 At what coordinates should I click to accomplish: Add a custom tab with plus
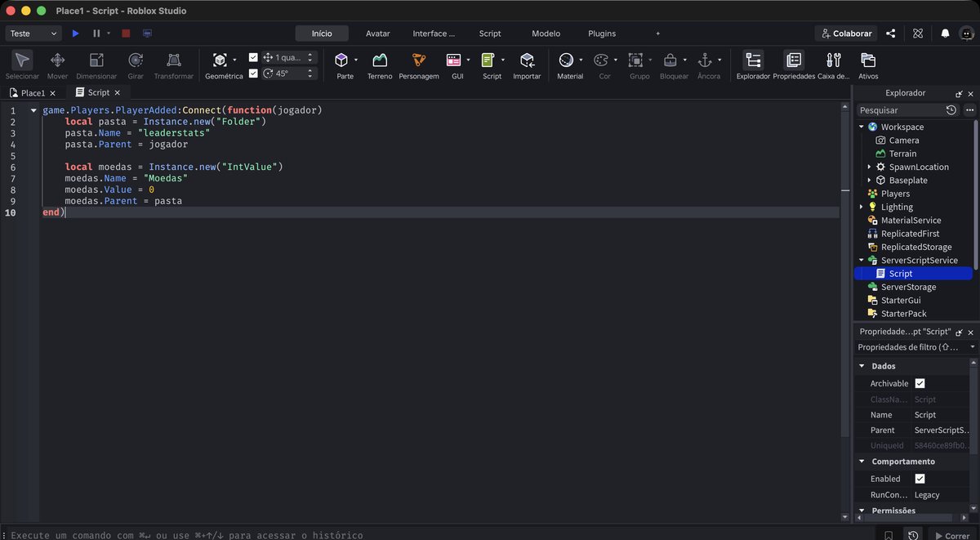(x=657, y=33)
